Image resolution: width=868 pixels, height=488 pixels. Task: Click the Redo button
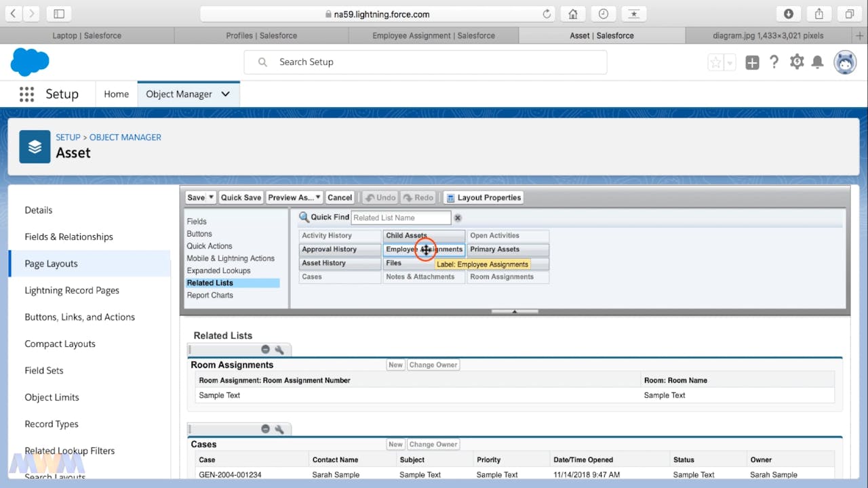(x=418, y=197)
